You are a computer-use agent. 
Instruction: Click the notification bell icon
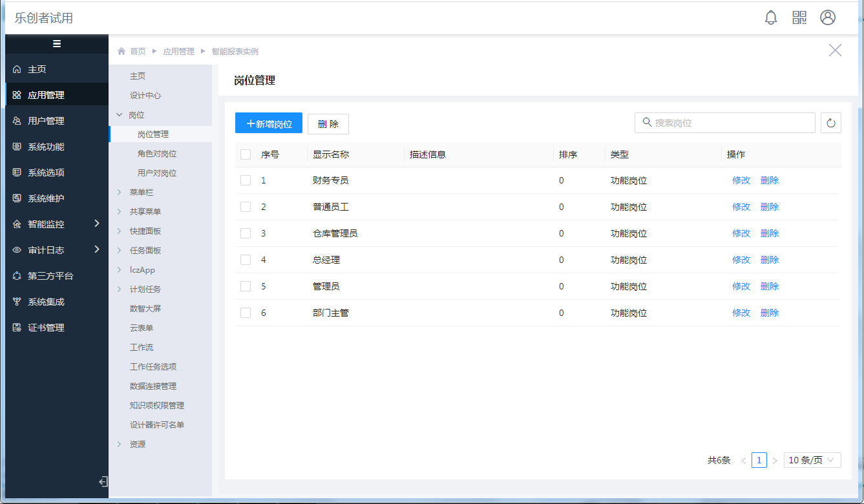click(x=770, y=18)
